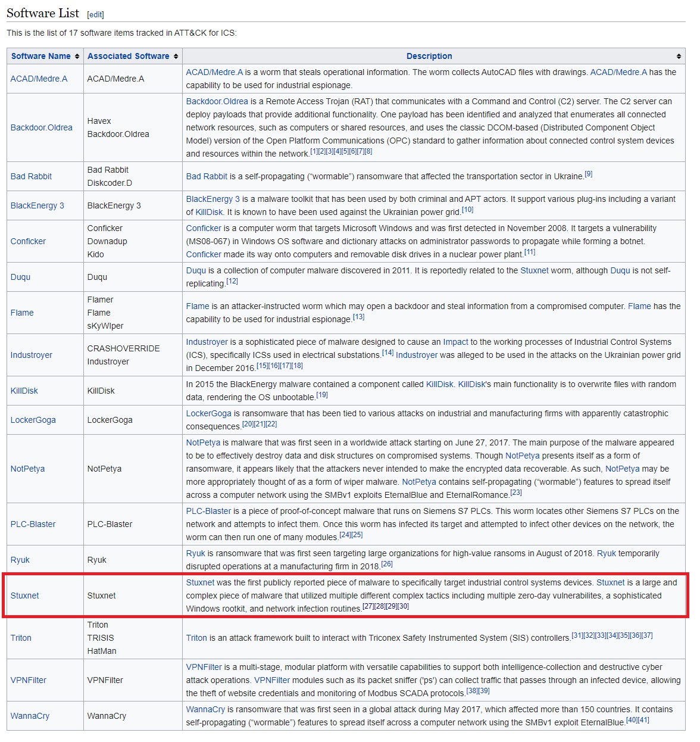Open citation [13] in Flame row

358,317
